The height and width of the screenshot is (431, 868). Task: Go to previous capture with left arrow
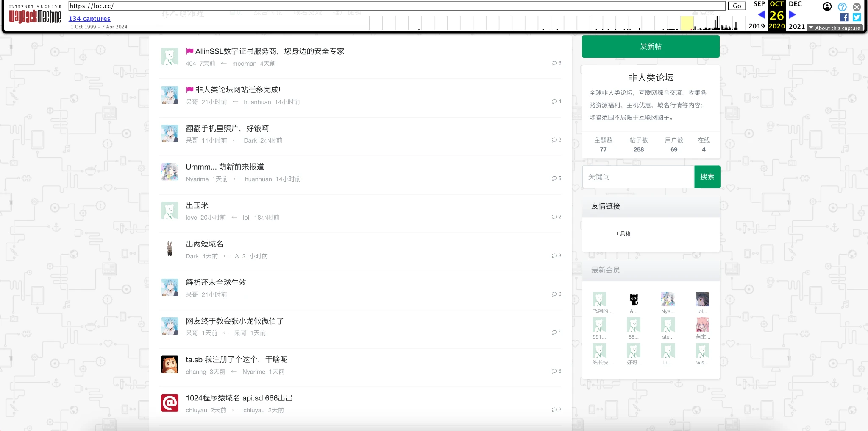click(761, 15)
